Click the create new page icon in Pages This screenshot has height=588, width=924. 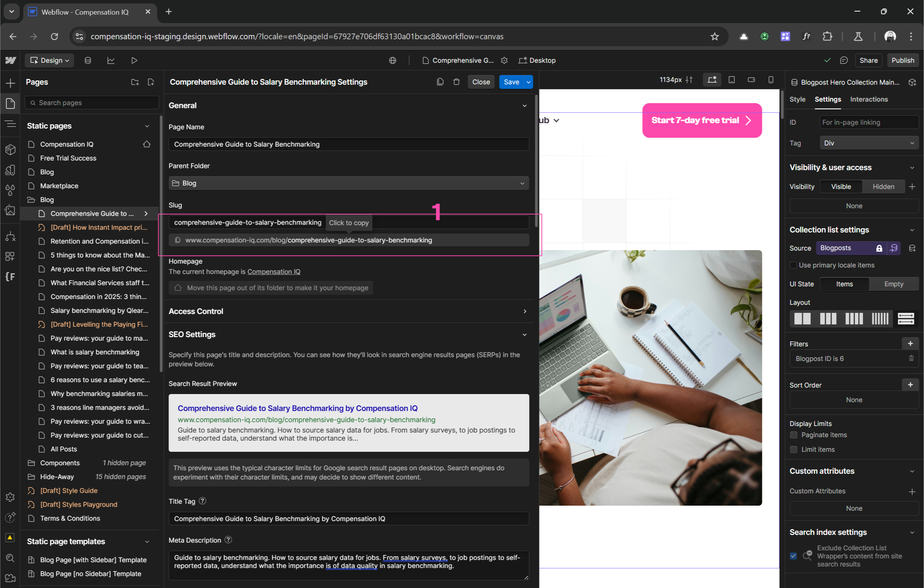coord(151,82)
